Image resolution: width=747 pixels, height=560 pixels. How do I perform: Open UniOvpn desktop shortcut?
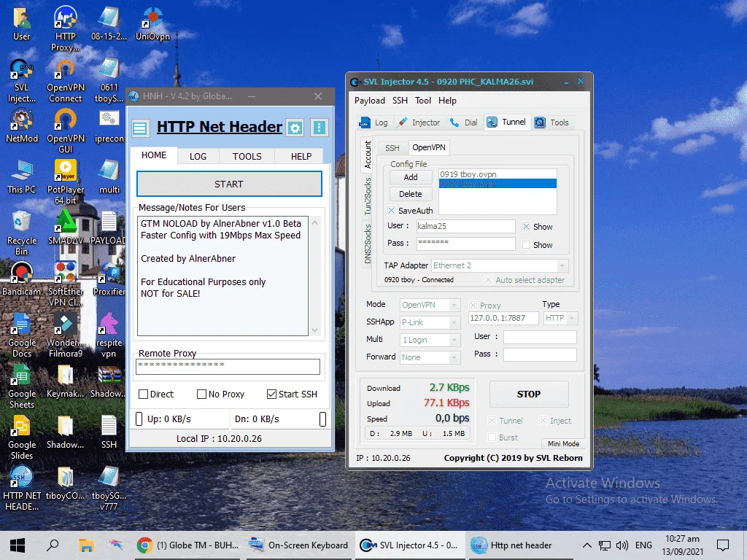[x=152, y=24]
